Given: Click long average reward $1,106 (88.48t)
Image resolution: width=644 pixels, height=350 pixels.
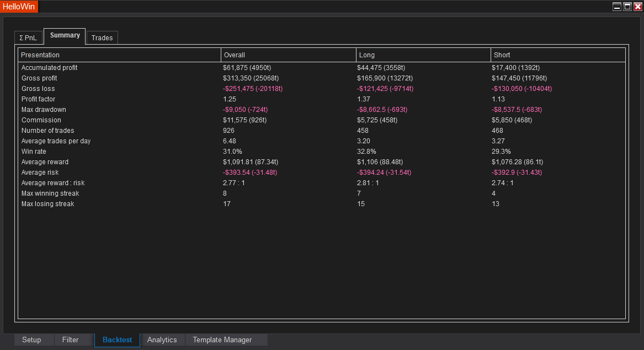Looking at the screenshot, I should pos(380,161).
